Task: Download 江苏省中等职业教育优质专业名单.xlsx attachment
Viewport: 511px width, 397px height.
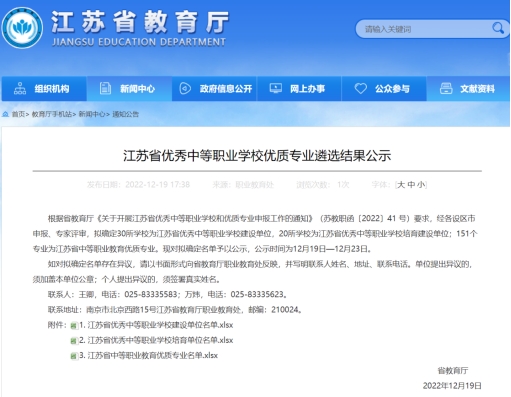Action: pos(148,355)
